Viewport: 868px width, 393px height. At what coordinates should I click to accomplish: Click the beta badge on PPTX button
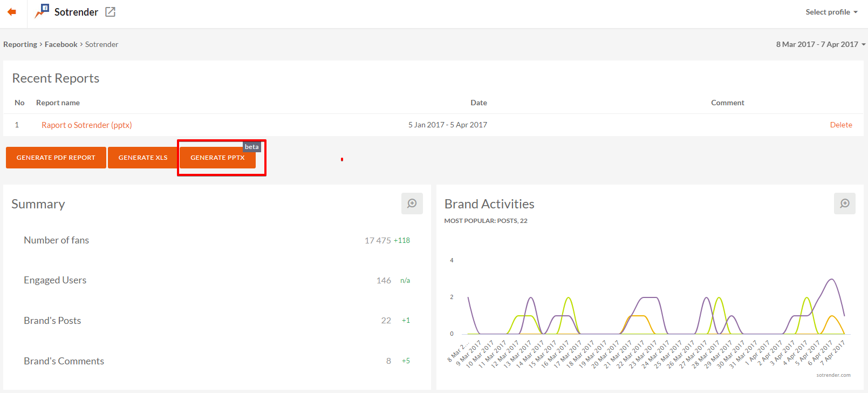pos(251,147)
